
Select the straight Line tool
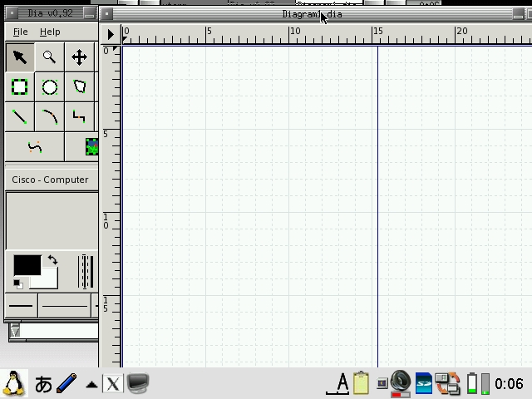coord(20,117)
